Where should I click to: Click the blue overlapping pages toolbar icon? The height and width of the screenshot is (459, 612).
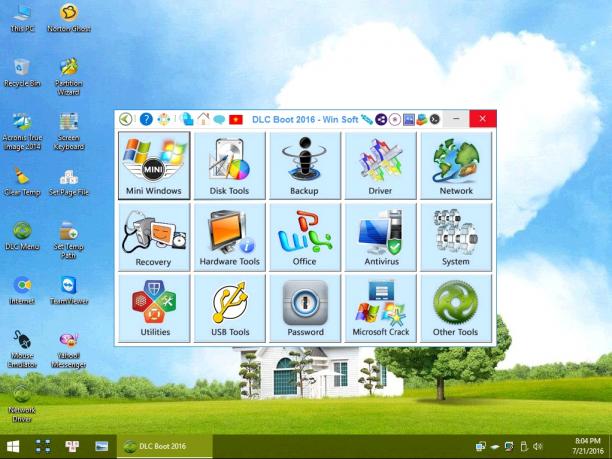187,119
